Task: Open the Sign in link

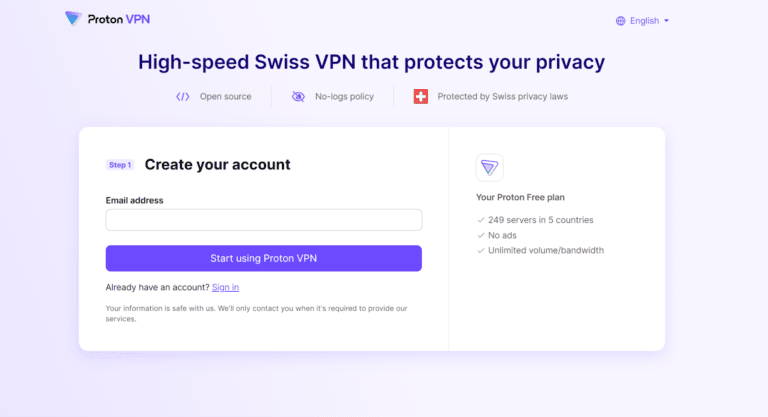Action: (x=225, y=287)
